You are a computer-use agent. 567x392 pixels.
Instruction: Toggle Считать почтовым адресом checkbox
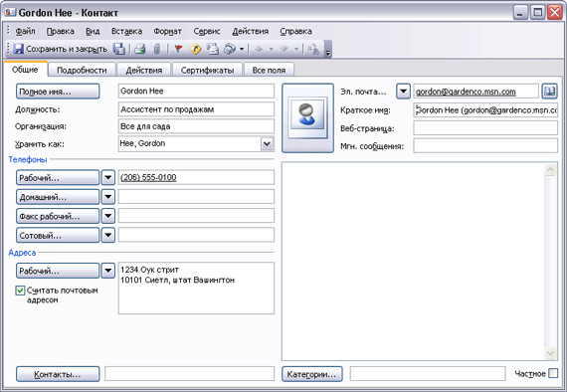(x=20, y=291)
